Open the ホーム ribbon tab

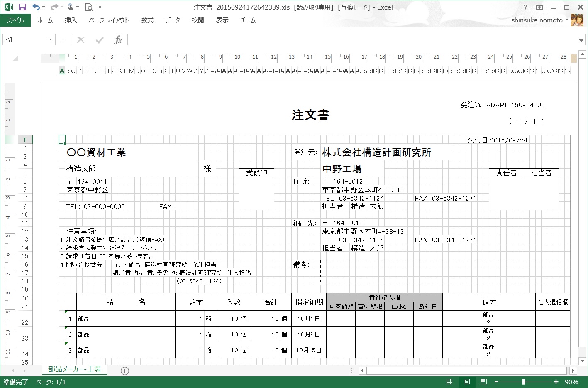click(45, 20)
